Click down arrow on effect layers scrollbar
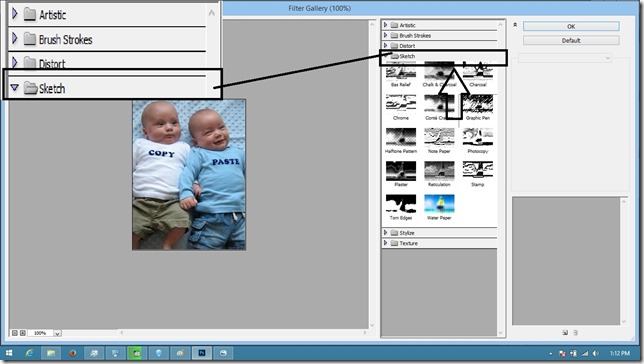Viewport: 644px width, 364px height. tap(624, 321)
